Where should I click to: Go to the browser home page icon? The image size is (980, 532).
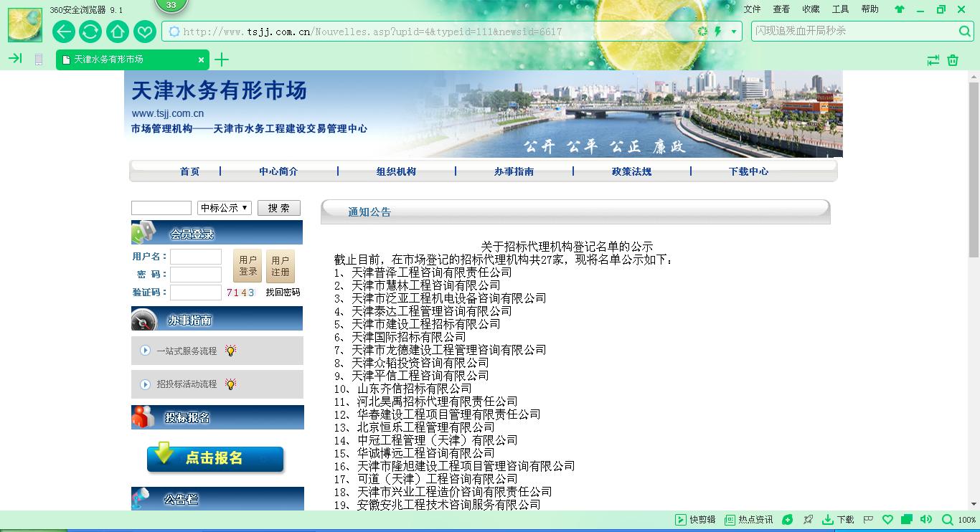pos(118,32)
